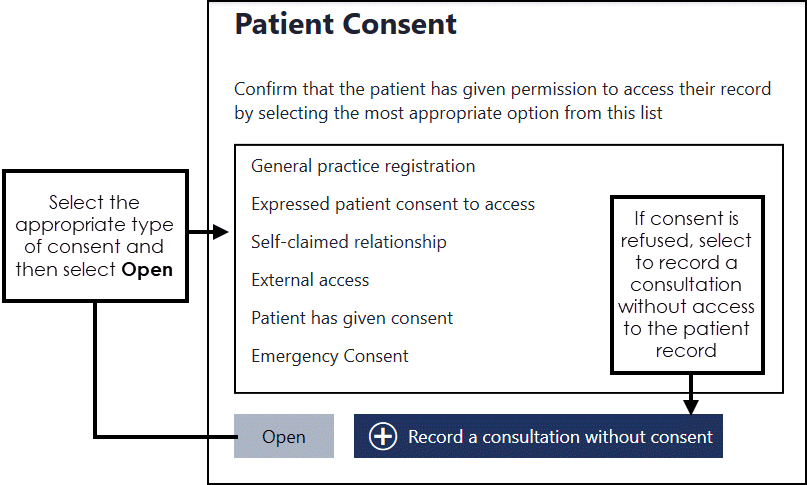Select Patient has given consent
Screen dimensions: 807x485
(352, 318)
